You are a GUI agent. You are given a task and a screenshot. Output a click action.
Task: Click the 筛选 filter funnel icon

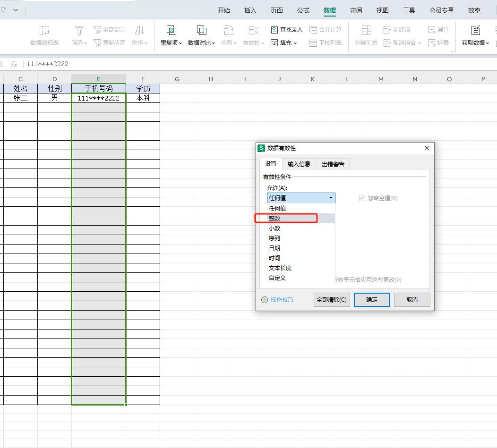pos(79,31)
